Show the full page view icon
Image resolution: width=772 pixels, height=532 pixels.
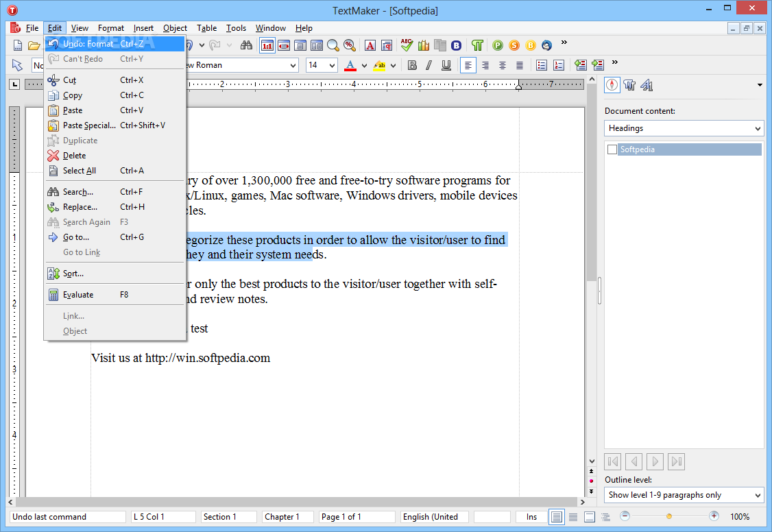pos(300,46)
